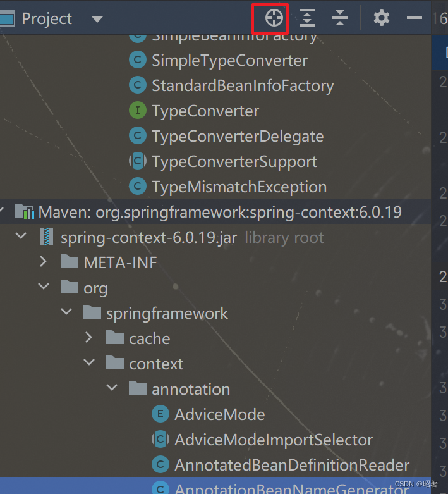Click the TypeConverterDelegate class icon

click(138, 136)
